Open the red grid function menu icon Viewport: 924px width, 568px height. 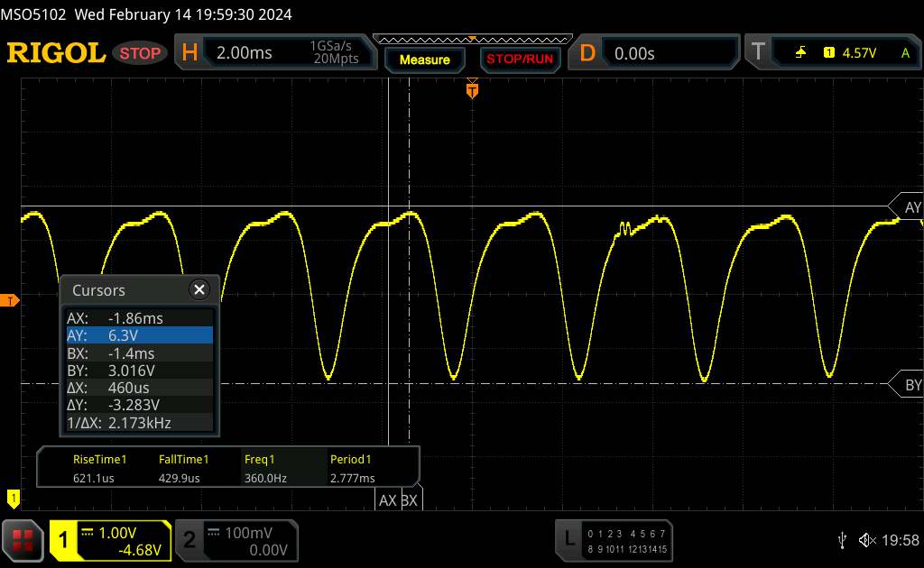[23, 540]
